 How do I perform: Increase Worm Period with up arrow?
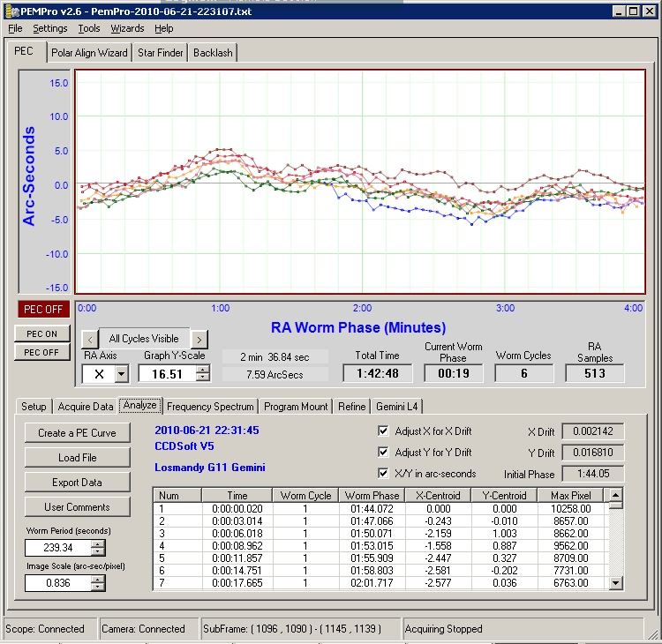[98, 543]
